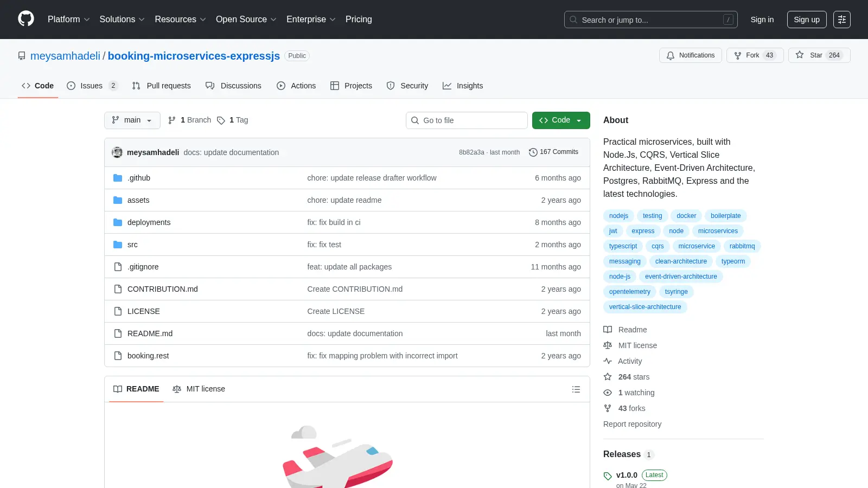Screen dimensions: 868x488
Task: Click the branch icon next to 1 Branch
Action: tap(172, 120)
